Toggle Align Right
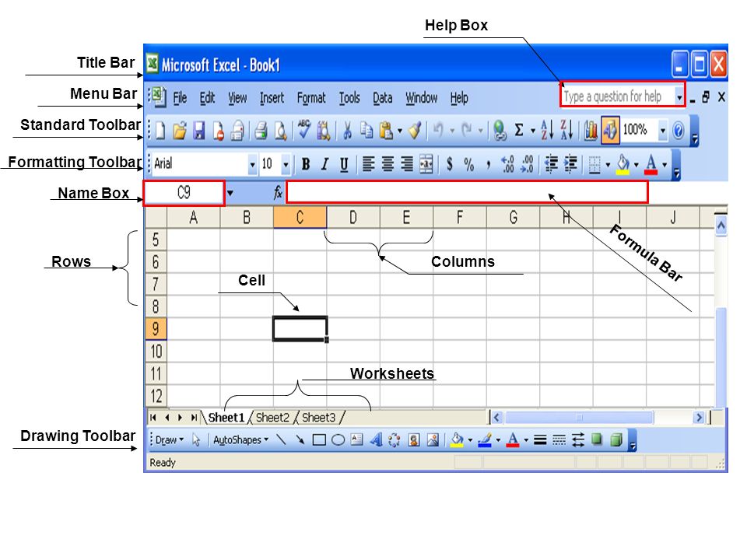 407,164
